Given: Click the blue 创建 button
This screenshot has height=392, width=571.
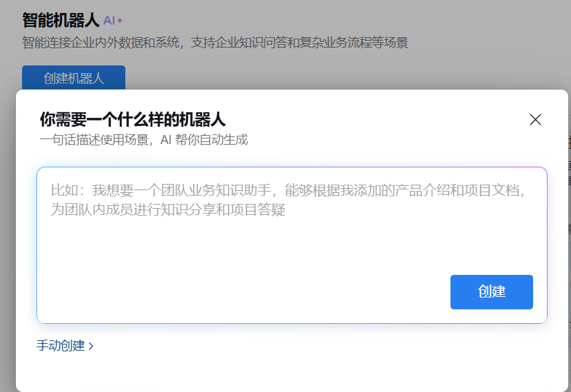Looking at the screenshot, I should click(492, 292).
